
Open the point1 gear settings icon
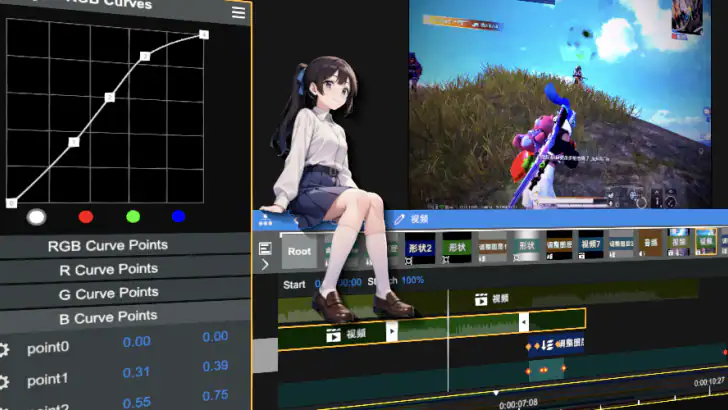point(4,382)
